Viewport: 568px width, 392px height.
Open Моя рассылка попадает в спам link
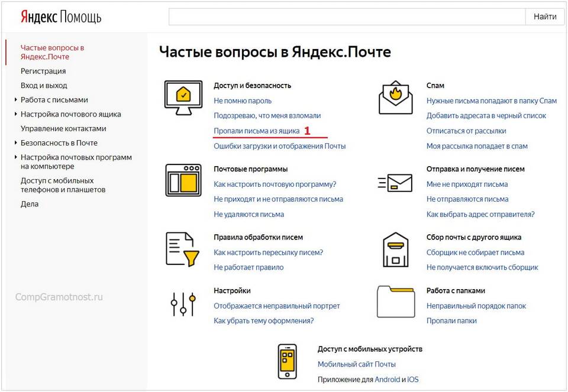(x=477, y=146)
